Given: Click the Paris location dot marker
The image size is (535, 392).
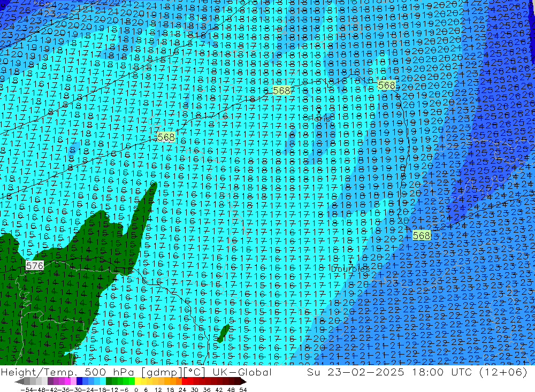Looking at the screenshot, I should tap(319, 112).
